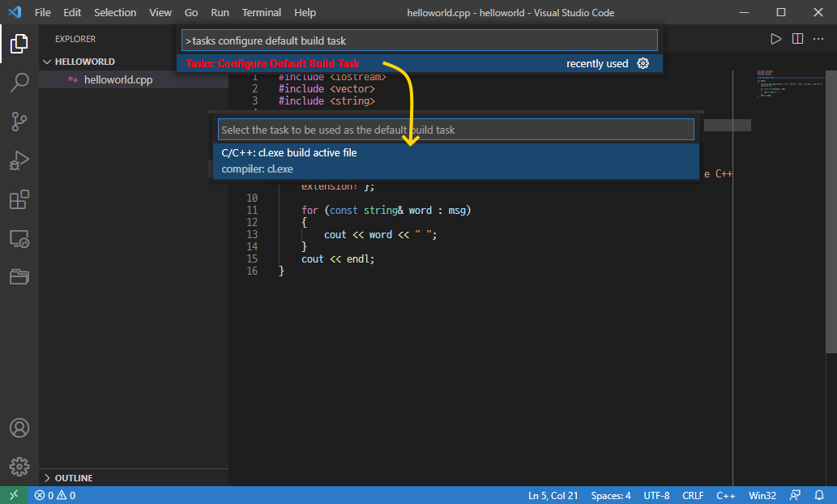Open notifications bell in status bar

point(819,495)
